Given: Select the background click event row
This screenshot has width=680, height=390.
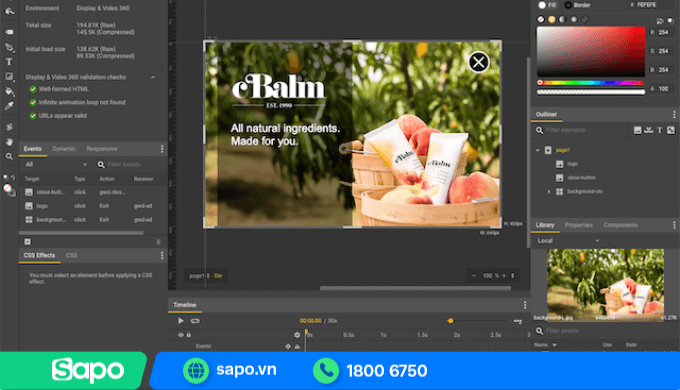Looking at the screenshot, I should (93, 220).
